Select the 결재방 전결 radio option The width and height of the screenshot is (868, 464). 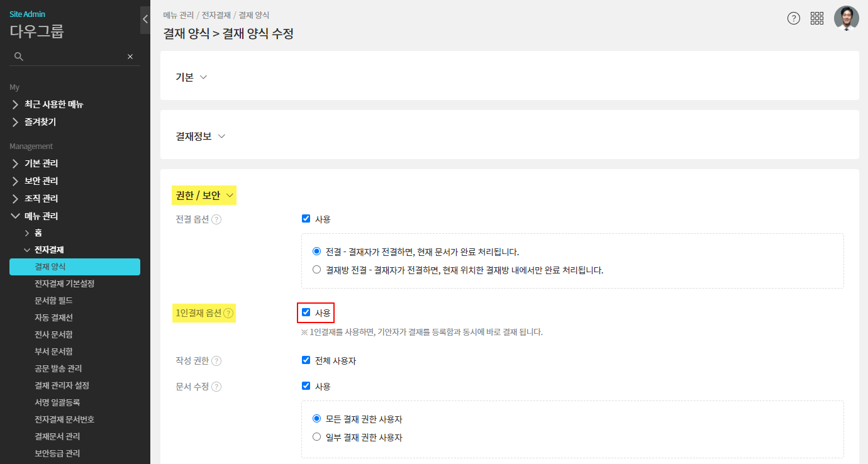tap(316, 270)
